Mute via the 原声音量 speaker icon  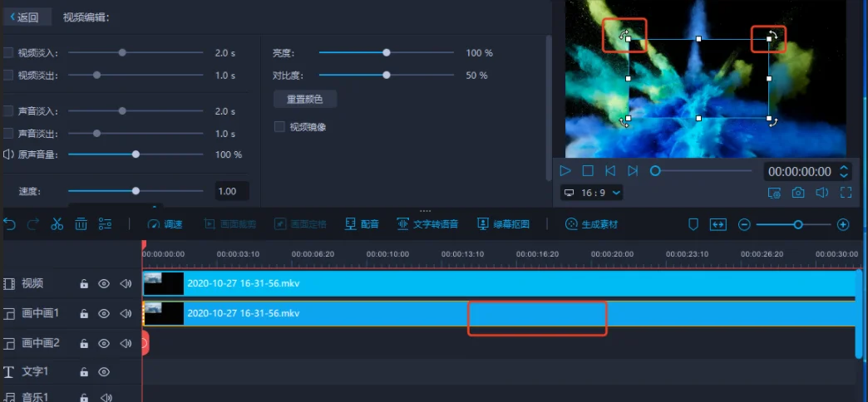coord(8,154)
